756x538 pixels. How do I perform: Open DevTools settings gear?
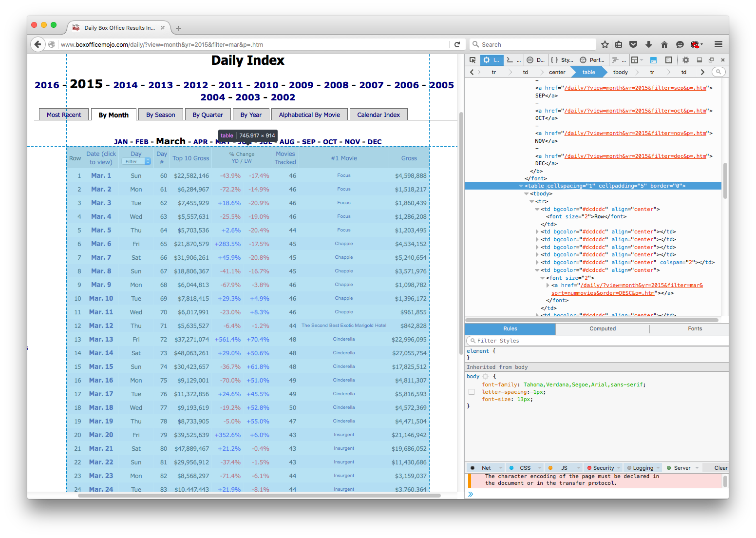pos(686,60)
